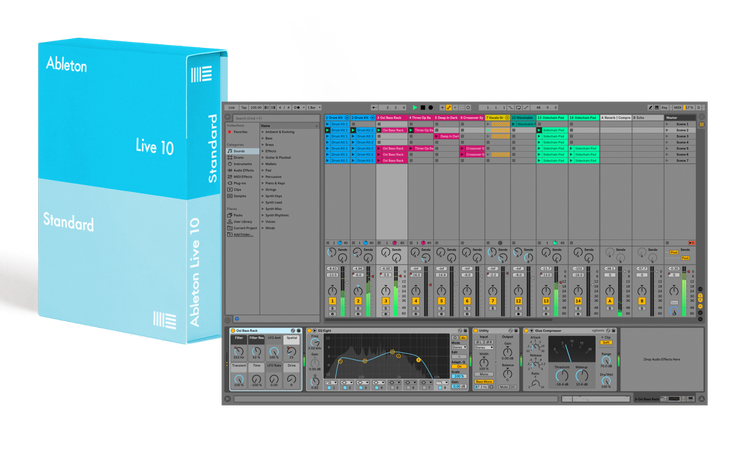The image size is (750, 450).
Task: Click track 1 pan knob
Action: tap(332, 291)
